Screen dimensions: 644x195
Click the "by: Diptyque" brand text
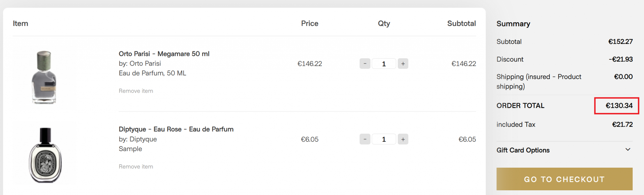(x=137, y=139)
